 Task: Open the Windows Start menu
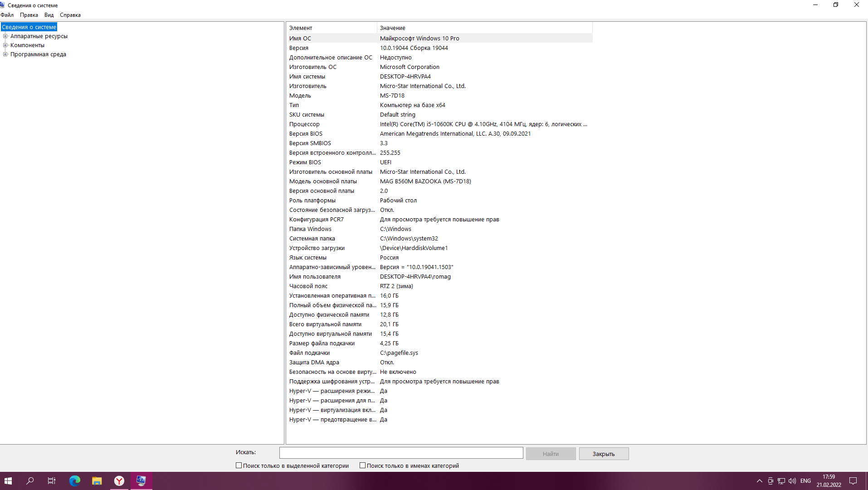coord(8,481)
